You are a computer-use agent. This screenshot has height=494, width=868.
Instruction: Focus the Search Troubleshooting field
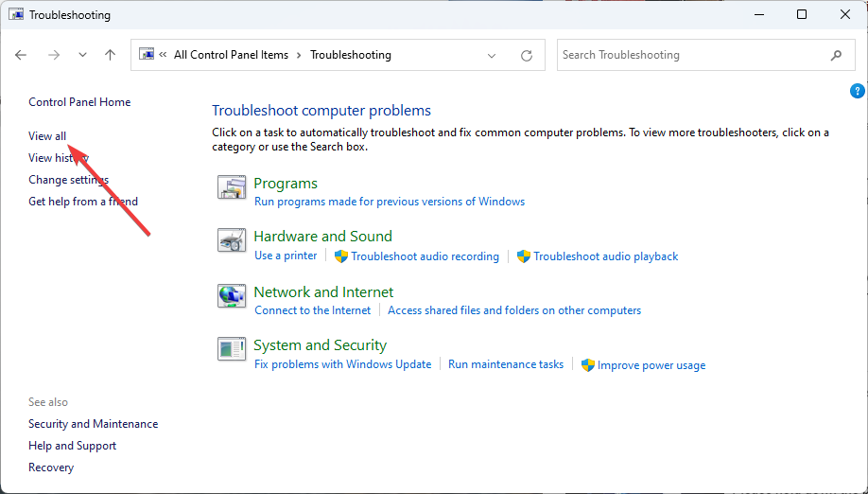[x=690, y=55]
